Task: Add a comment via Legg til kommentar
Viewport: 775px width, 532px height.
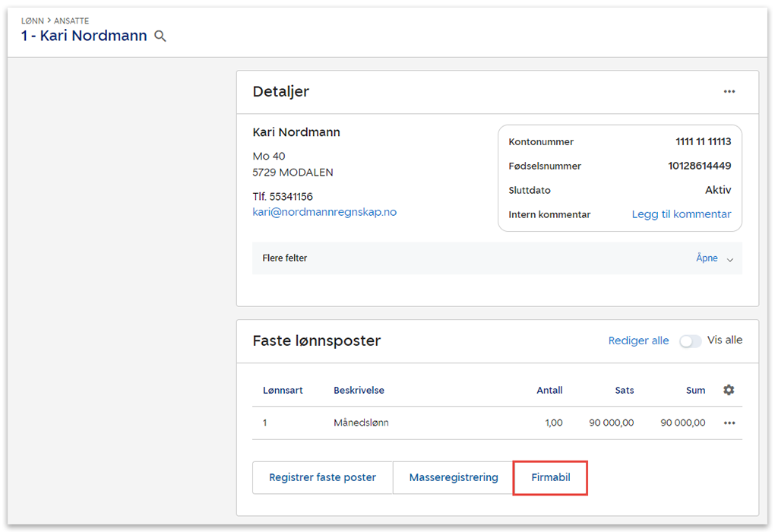Action: pos(681,214)
